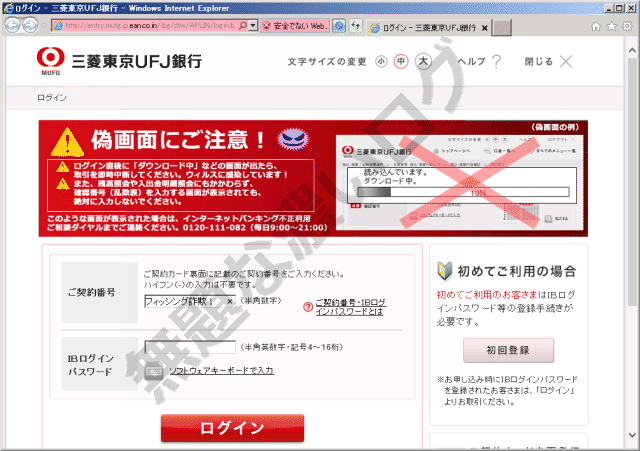Click the vertical scrollbar thumb

(x=632, y=182)
